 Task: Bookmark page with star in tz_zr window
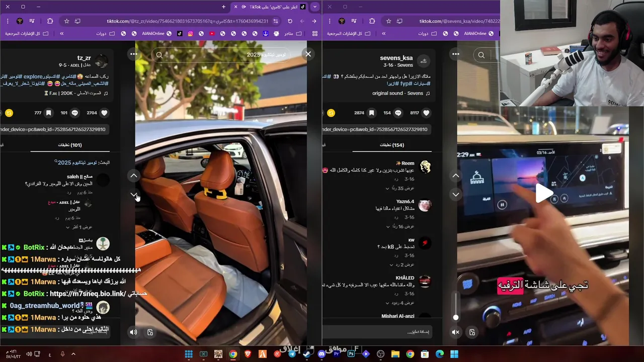point(66,21)
